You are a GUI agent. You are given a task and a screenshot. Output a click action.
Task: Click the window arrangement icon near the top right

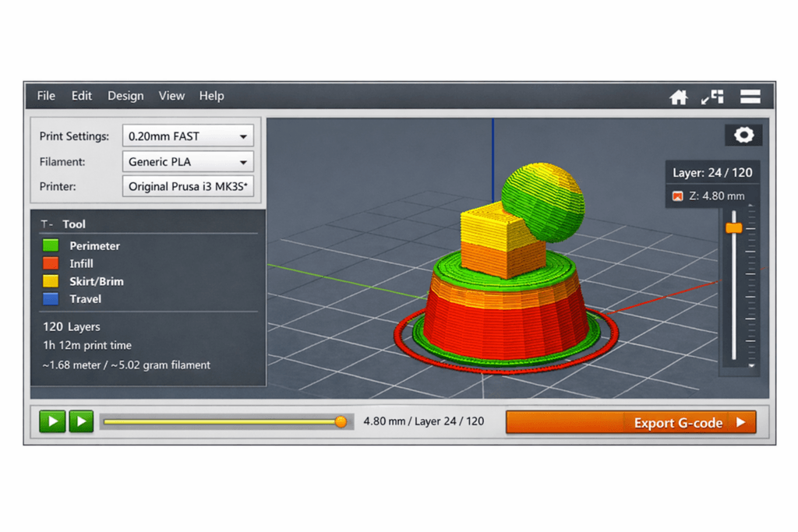pyautogui.click(x=713, y=97)
